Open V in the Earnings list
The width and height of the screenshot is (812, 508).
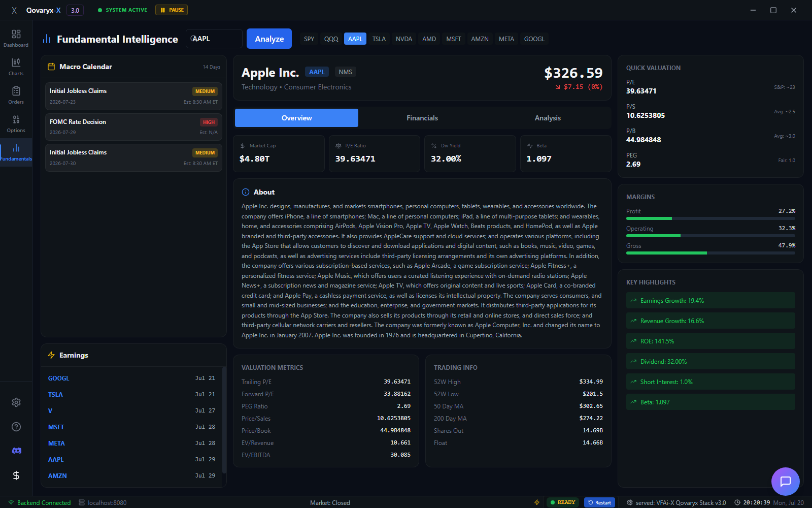click(131, 411)
